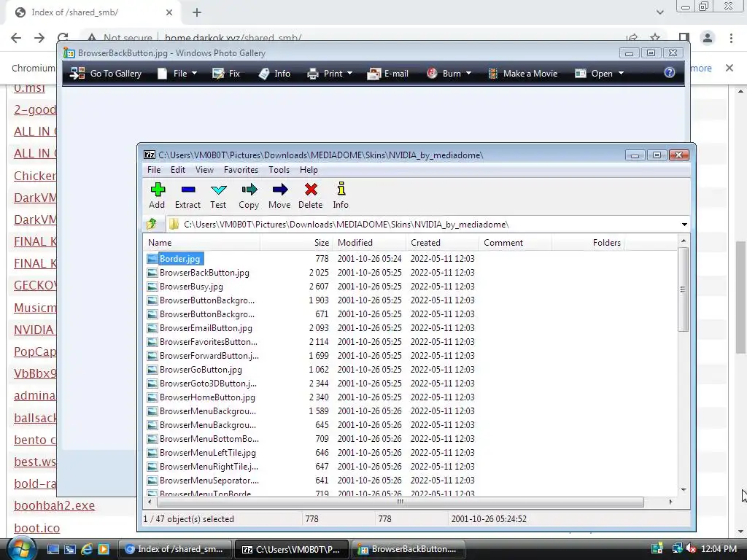
Task: Open boot.ico link in Chrome page
Action: 36,528
